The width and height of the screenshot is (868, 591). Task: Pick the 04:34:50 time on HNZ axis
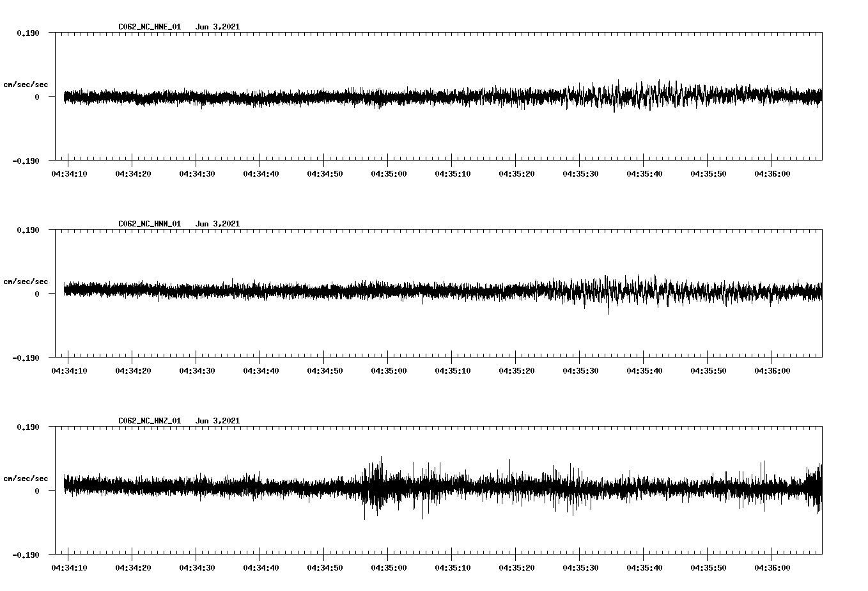click(325, 568)
